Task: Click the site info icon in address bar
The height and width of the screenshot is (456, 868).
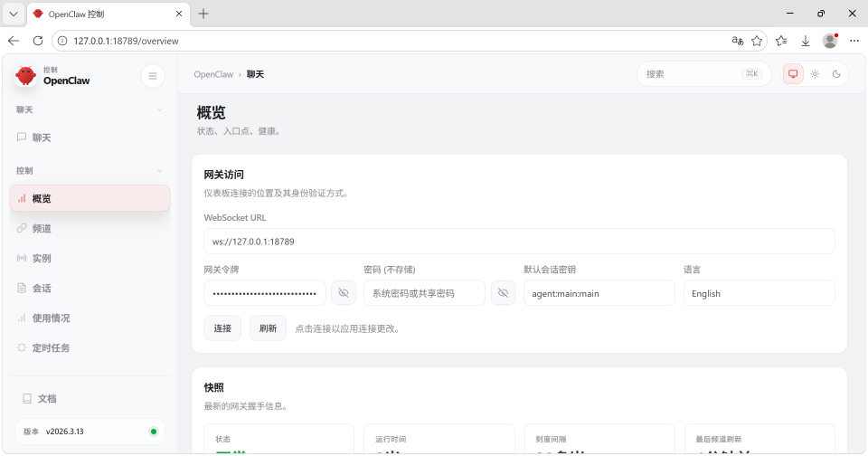Action: click(62, 41)
